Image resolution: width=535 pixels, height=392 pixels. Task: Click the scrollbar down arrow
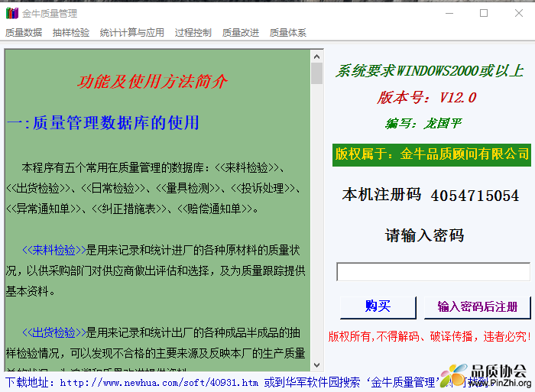coord(316,365)
